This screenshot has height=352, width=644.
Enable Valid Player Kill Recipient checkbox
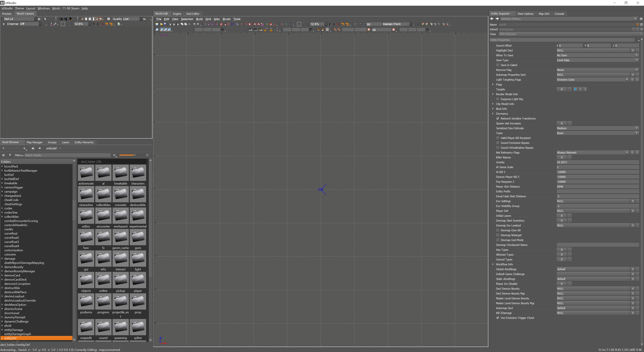497,138
